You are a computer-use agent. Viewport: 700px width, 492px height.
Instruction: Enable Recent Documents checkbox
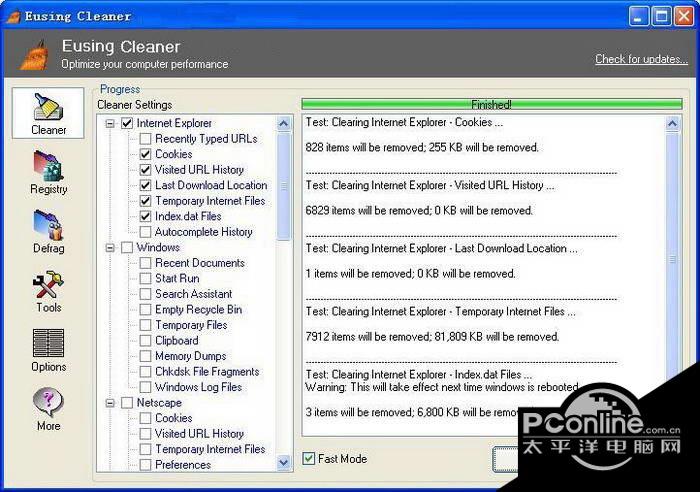point(146,263)
